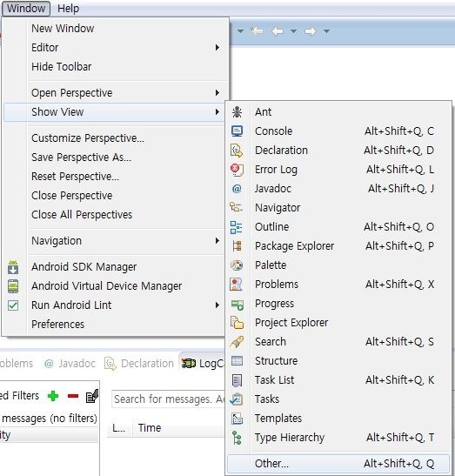This screenshot has height=476, width=455.
Task: Open forward history dropdown arrow
Action: point(326,31)
